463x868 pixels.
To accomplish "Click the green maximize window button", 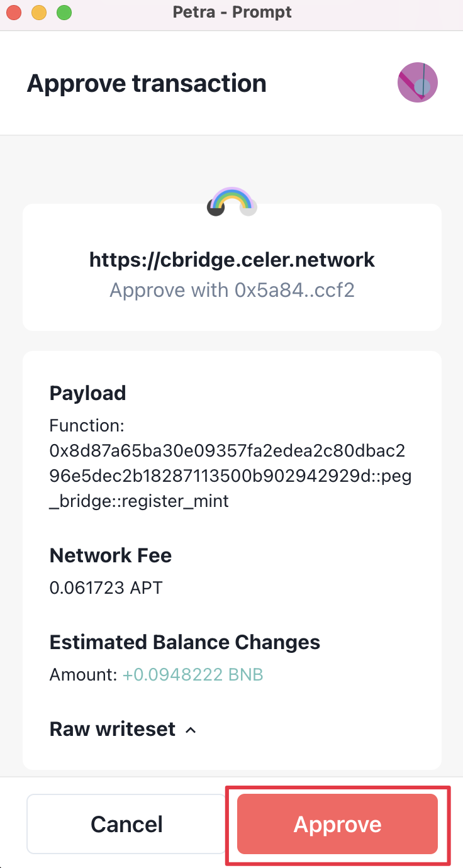I will (x=64, y=12).
